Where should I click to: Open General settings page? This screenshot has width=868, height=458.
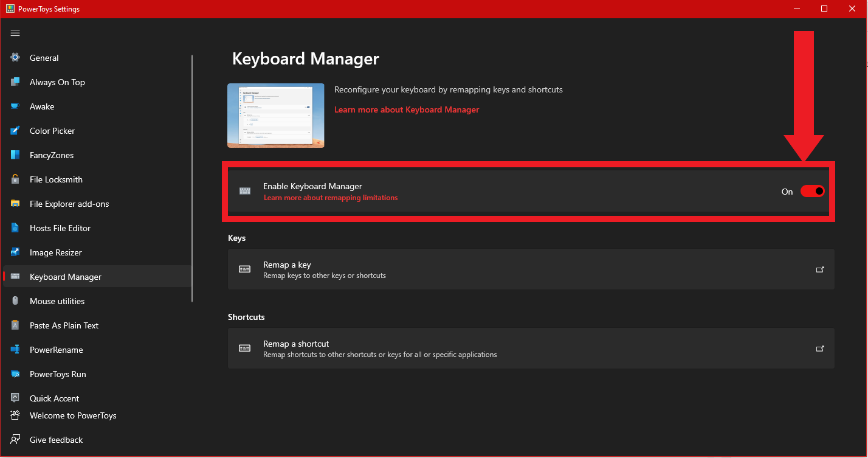[x=97, y=58]
